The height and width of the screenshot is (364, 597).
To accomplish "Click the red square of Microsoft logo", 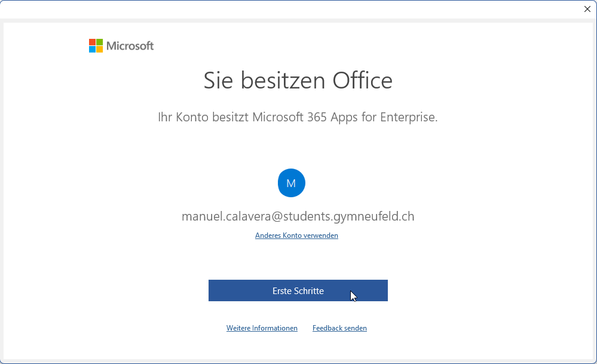I will (92, 42).
